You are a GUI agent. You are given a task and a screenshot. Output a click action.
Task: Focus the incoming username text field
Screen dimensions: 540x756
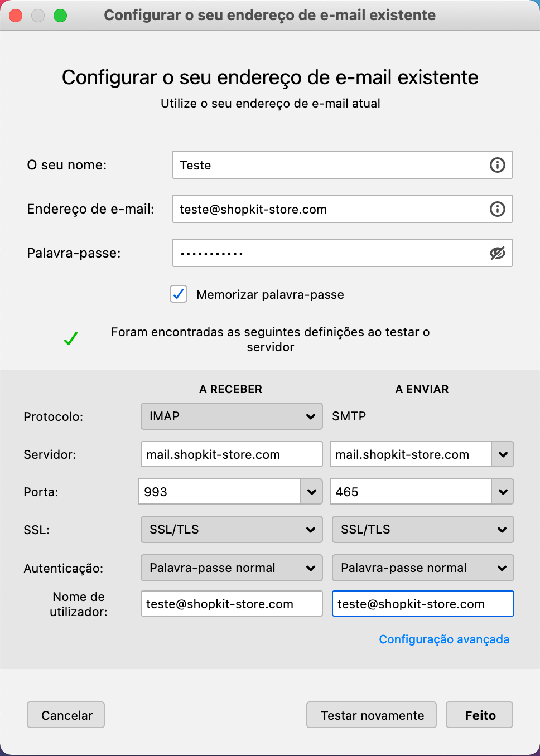pos(232,604)
